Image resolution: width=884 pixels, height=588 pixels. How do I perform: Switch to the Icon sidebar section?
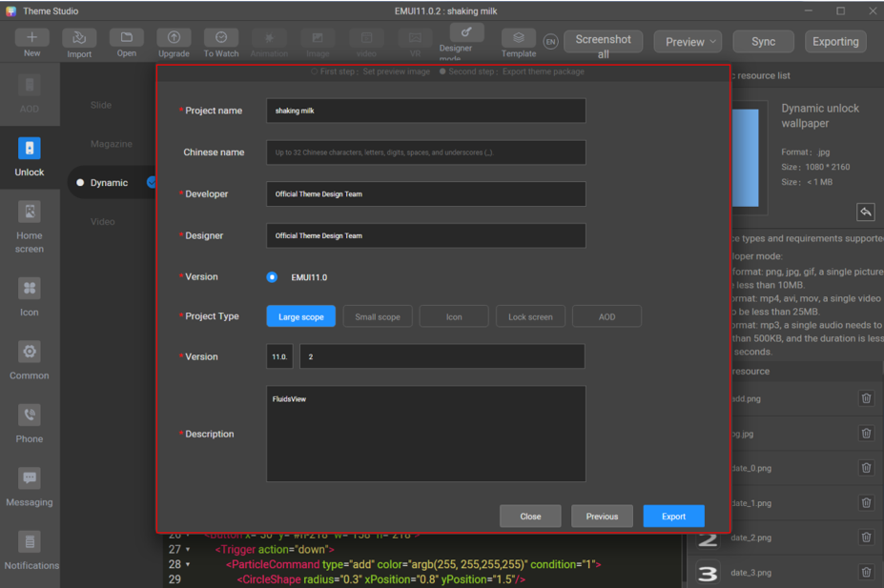tap(30, 296)
